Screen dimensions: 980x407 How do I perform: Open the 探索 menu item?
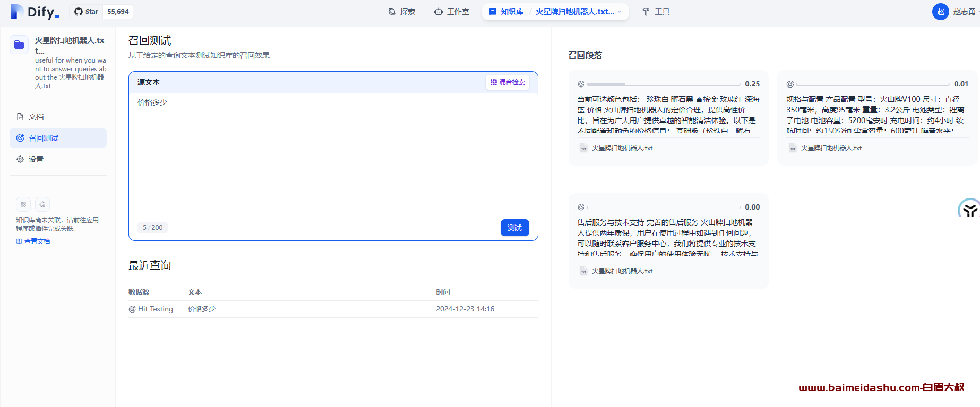(402, 12)
